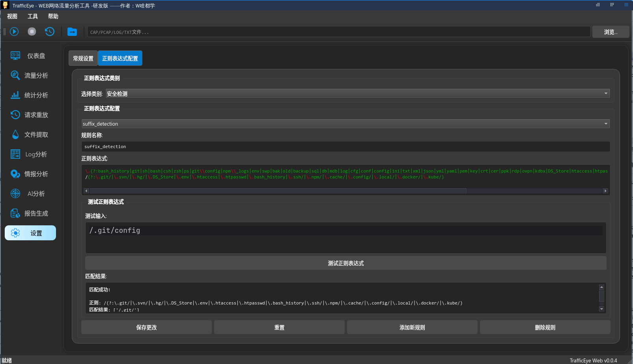Click the 测试正则表达式 test button
This screenshot has height=364, width=633.
click(x=345, y=263)
